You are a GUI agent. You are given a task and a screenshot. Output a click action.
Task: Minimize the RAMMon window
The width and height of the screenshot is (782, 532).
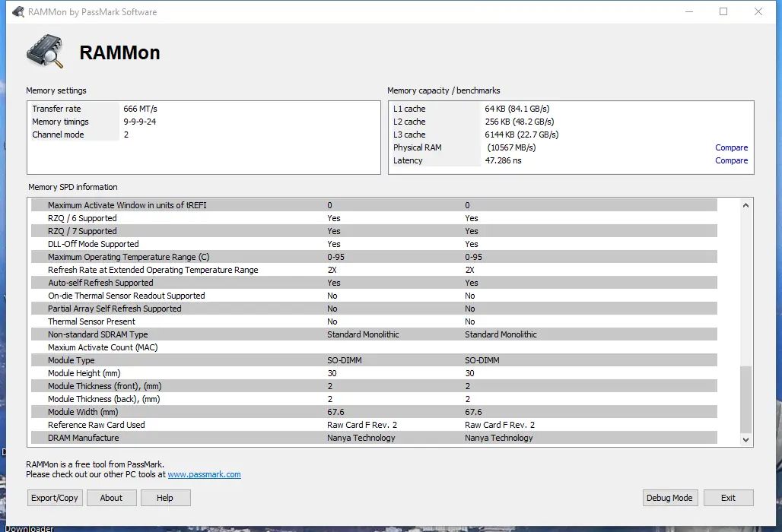[x=689, y=11]
